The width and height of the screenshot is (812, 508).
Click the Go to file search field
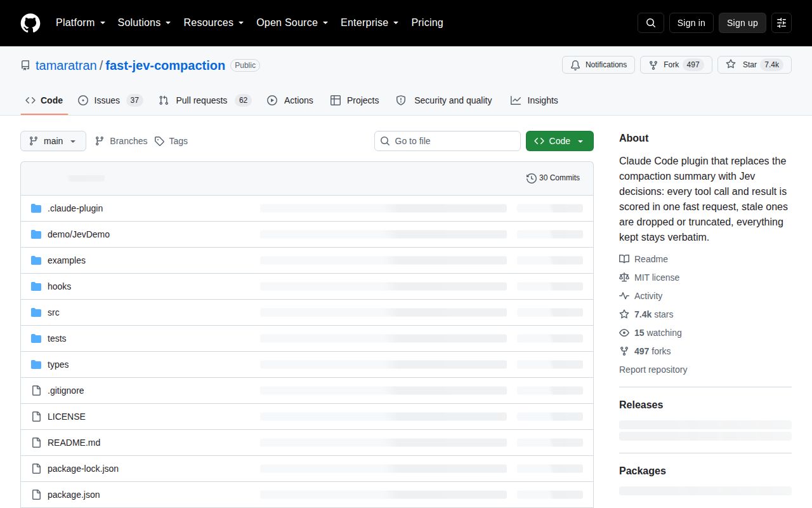click(x=447, y=141)
